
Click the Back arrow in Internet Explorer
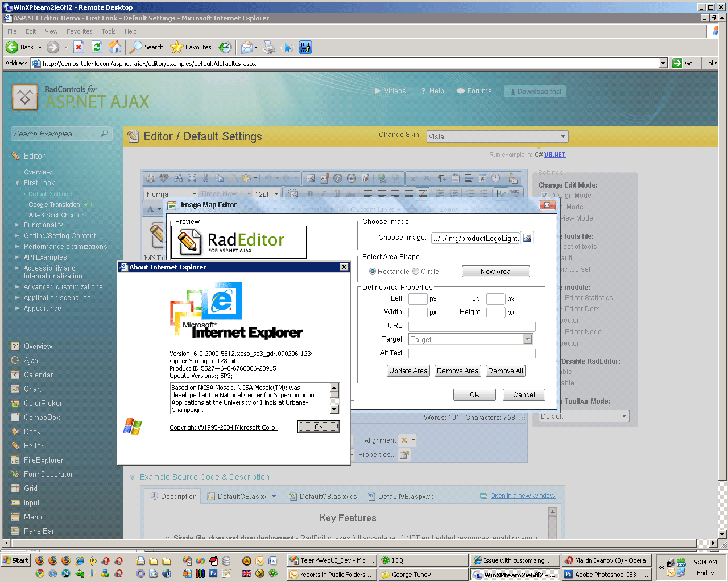tap(12, 47)
